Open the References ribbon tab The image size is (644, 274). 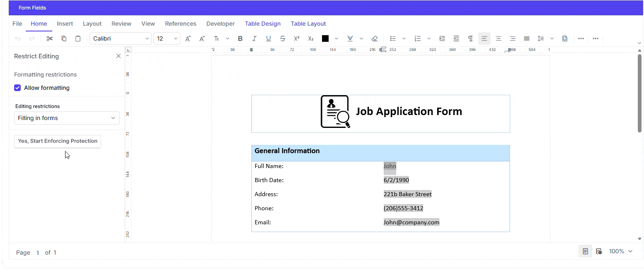point(181,24)
